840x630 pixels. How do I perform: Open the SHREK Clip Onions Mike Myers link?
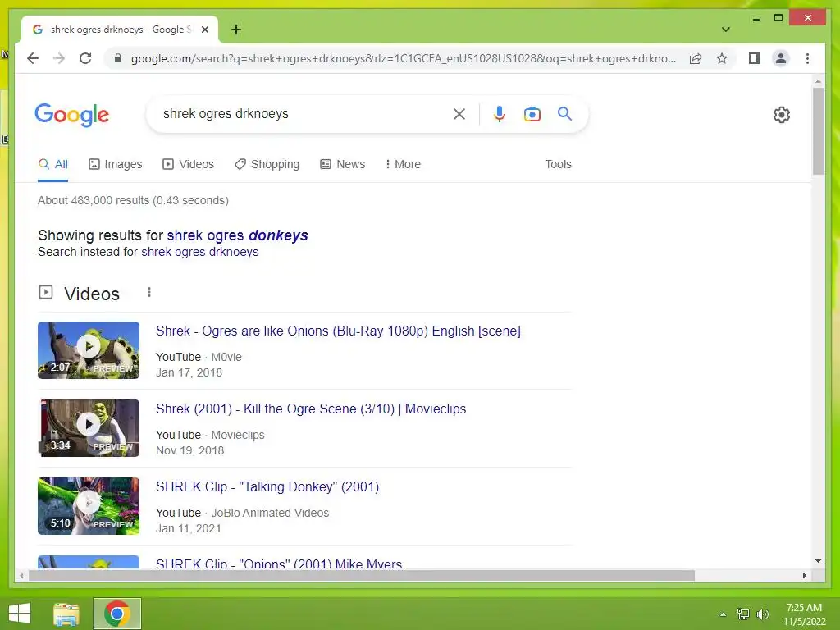pyautogui.click(x=279, y=564)
